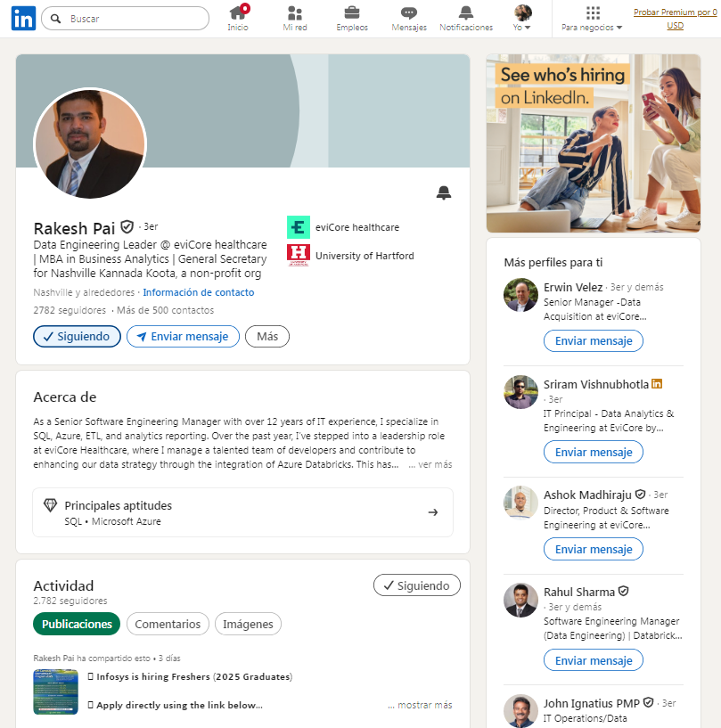Open Erwin Velez profile photo
The width and height of the screenshot is (721, 728).
[520, 295]
